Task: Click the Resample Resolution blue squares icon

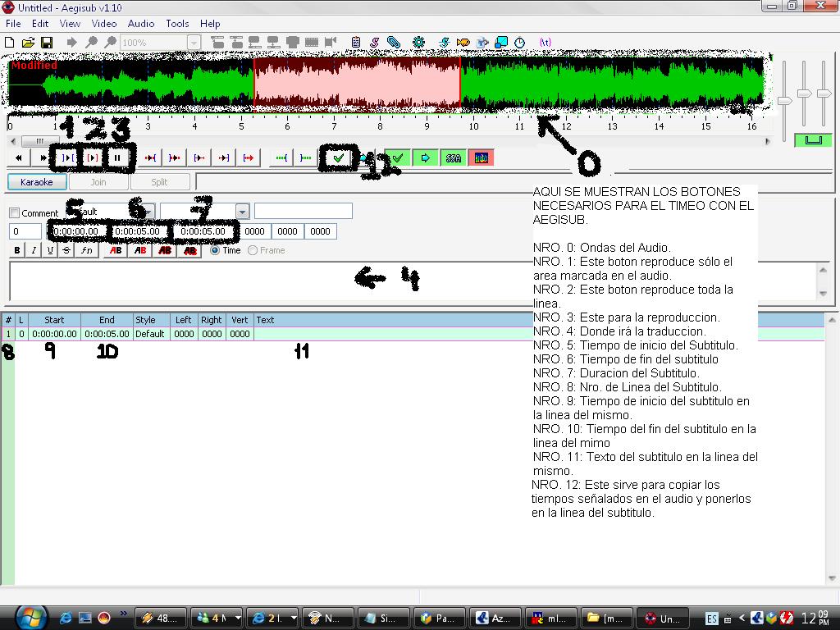Action: coord(501,43)
